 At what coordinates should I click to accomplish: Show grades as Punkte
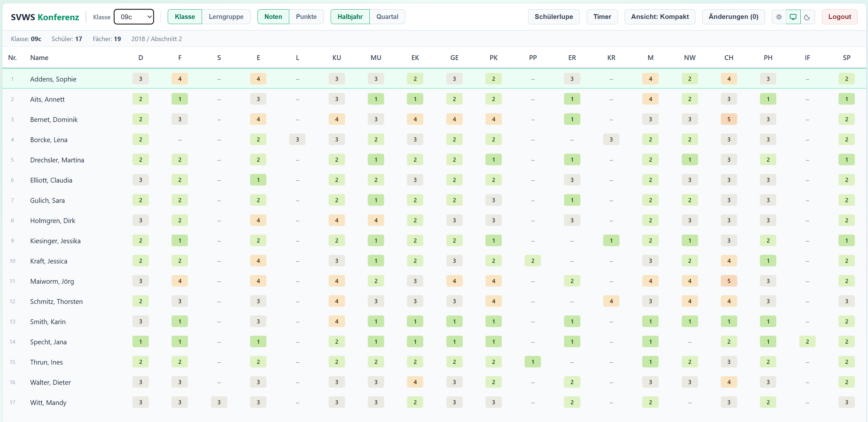306,17
